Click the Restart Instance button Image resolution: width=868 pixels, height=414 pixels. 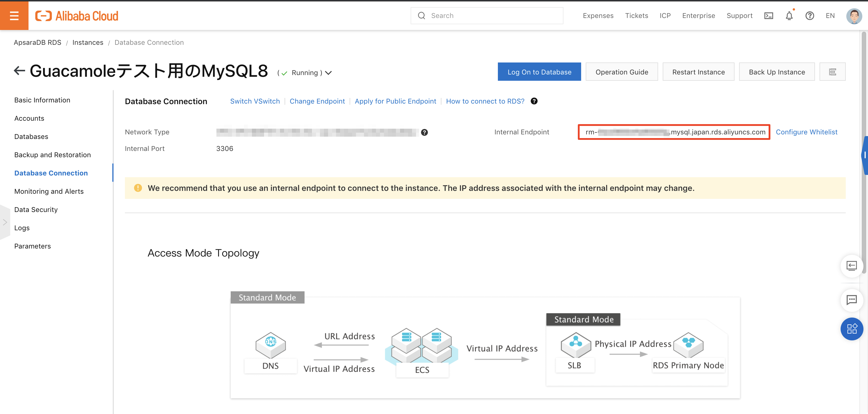(698, 72)
